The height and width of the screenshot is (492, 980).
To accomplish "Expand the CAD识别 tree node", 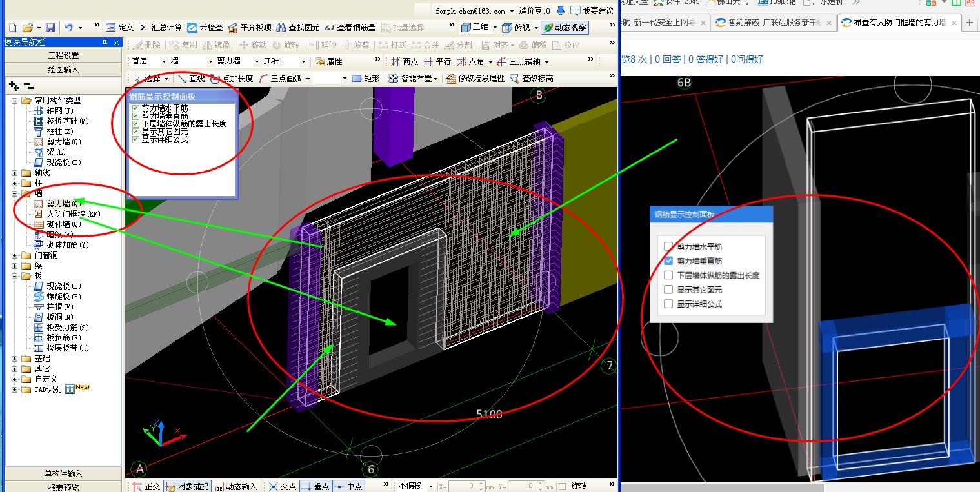I will [x=15, y=389].
